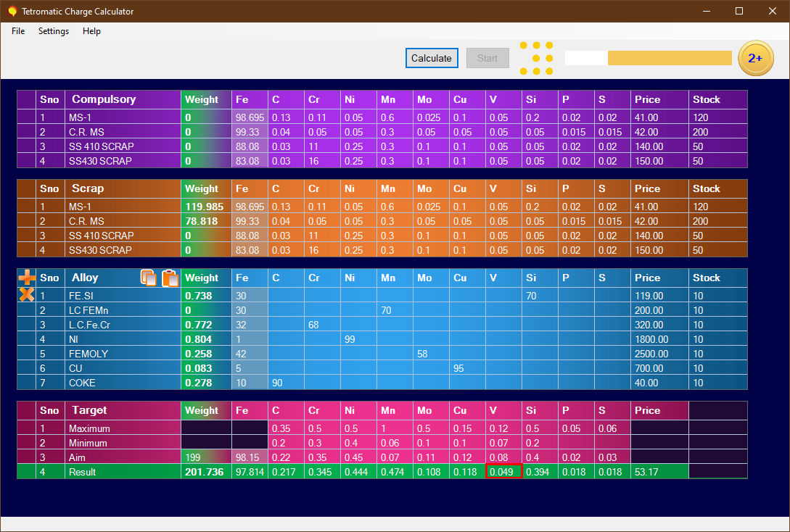Delete the FE.SI alloy row via the X icon

(x=26, y=295)
